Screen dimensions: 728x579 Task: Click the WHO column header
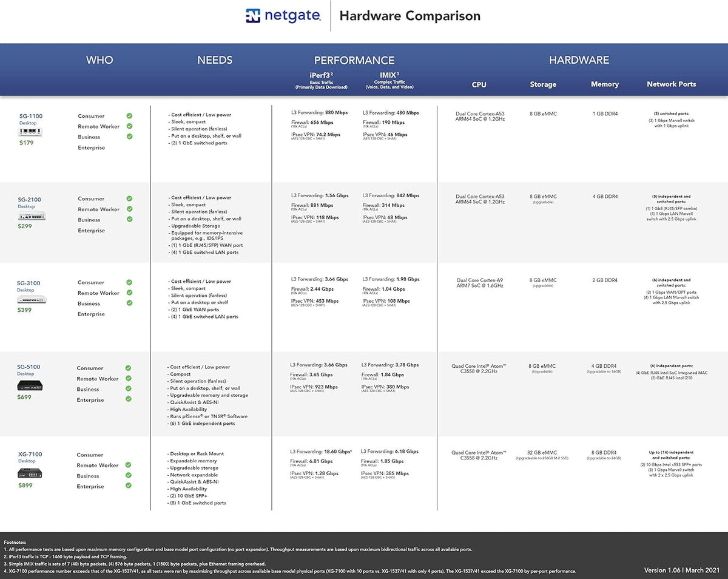point(99,60)
